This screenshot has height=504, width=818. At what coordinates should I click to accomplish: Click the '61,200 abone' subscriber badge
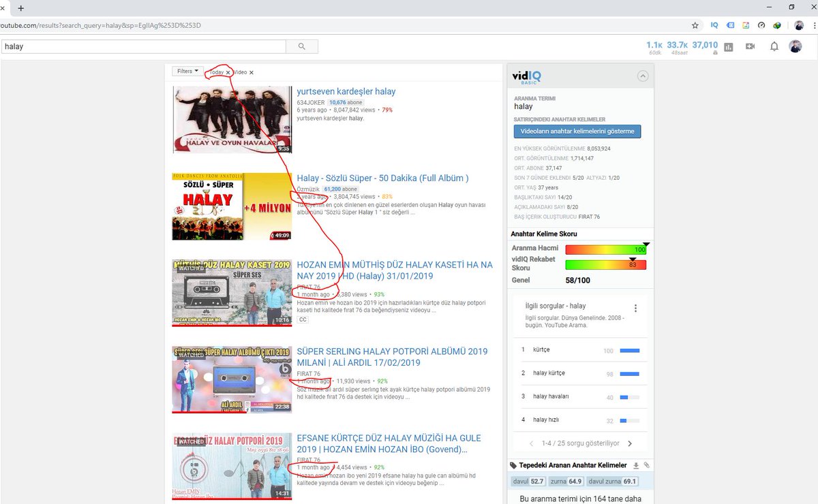point(341,189)
